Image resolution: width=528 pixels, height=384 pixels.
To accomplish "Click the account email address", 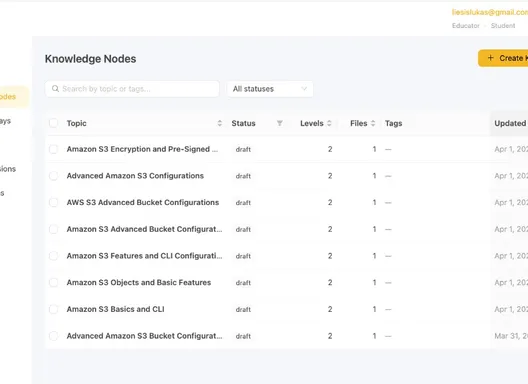I will [x=490, y=12].
